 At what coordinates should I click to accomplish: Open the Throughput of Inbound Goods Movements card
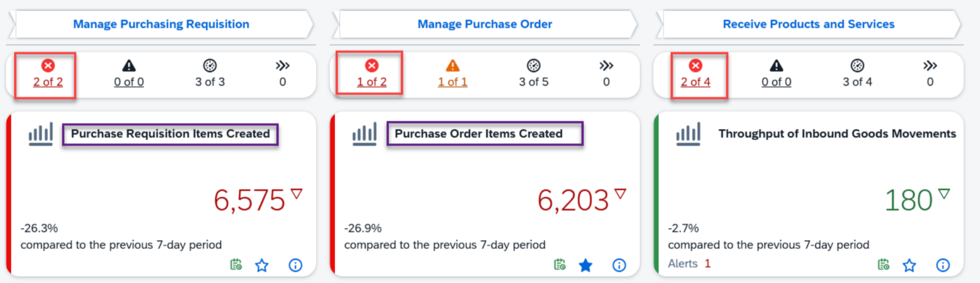coord(837,134)
